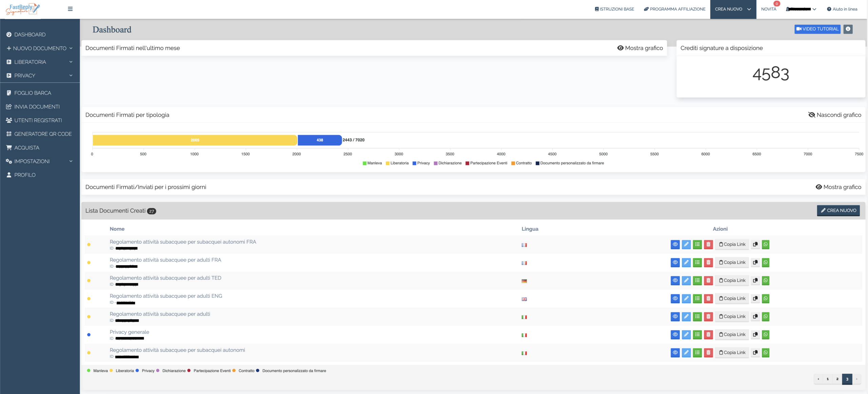Share Regolamento subacquei autonomi FRA via WhatsApp

tap(765, 244)
